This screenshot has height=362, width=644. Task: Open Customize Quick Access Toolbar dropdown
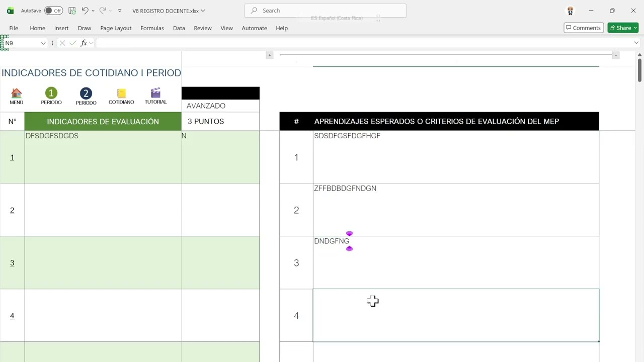[119, 11]
